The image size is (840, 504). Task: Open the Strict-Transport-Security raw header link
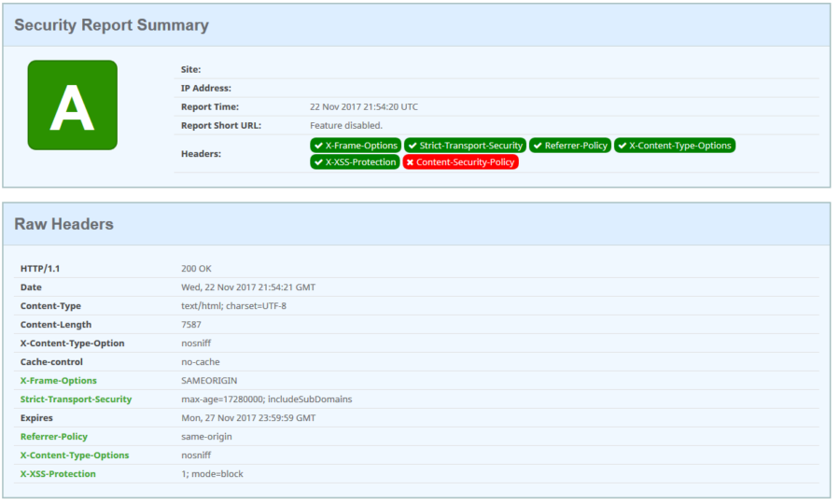[77, 399]
